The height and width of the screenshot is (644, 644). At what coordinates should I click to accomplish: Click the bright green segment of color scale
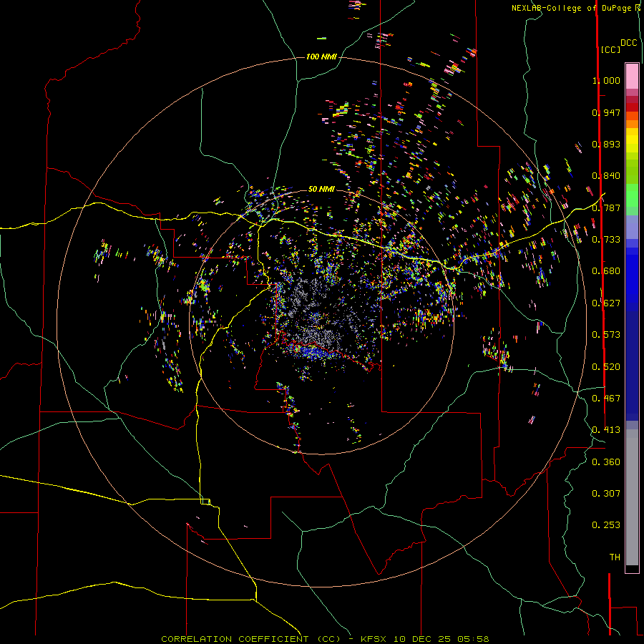(x=632, y=195)
